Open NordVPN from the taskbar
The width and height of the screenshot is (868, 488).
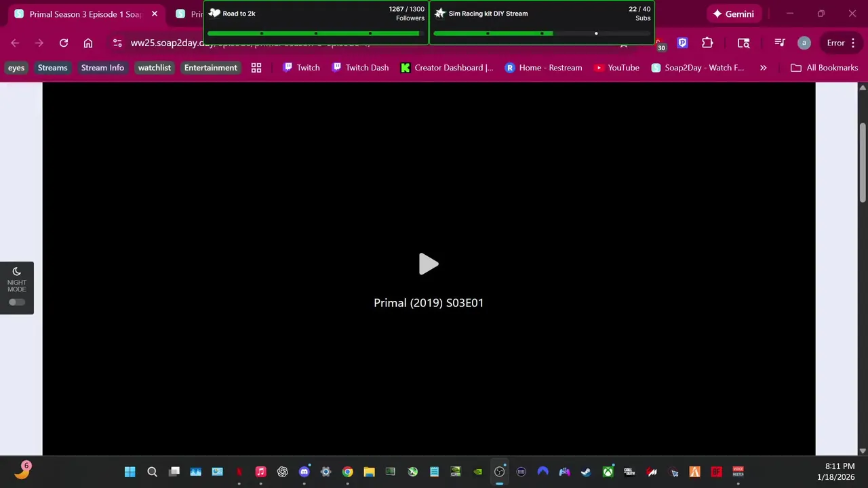[x=542, y=472]
